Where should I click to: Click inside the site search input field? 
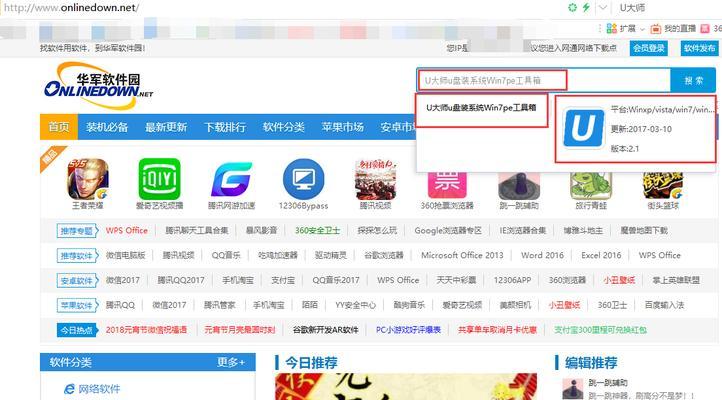(544, 81)
